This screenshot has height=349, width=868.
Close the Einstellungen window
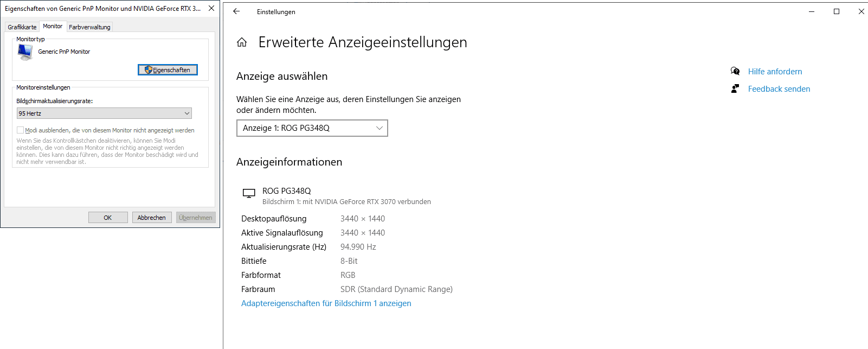[861, 11]
